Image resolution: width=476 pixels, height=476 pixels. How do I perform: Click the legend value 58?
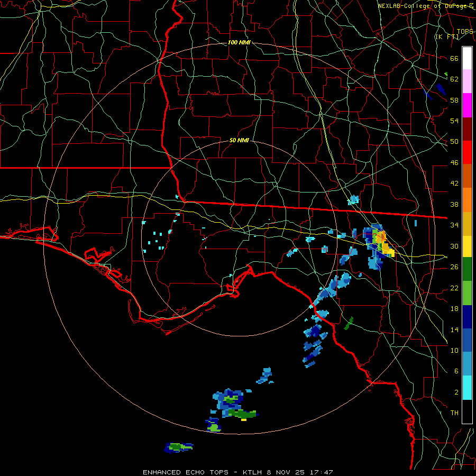pos(454,100)
